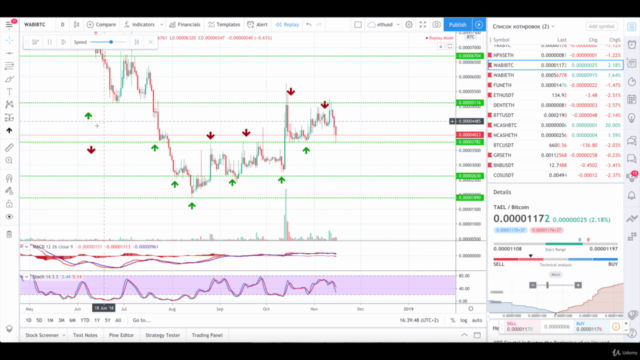Toggle lock all drawing tools
Image resolution: width=640 pixels, height=360 pixels.
coord(9,204)
